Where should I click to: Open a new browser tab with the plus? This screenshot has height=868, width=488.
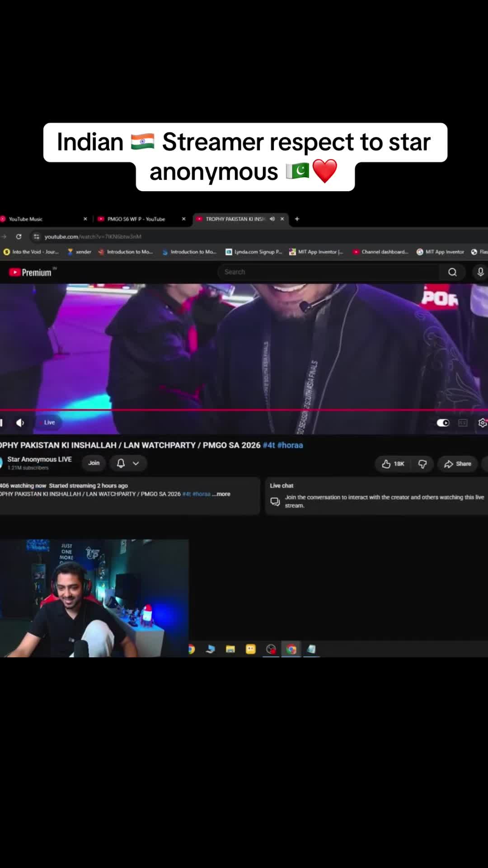coord(297,219)
